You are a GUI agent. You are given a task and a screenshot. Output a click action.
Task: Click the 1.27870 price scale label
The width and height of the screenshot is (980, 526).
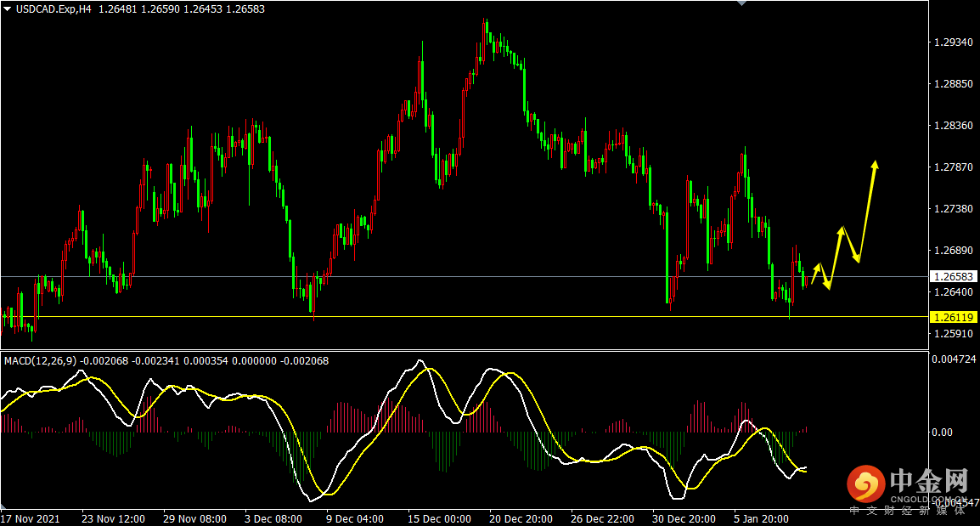(x=952, y=167)
